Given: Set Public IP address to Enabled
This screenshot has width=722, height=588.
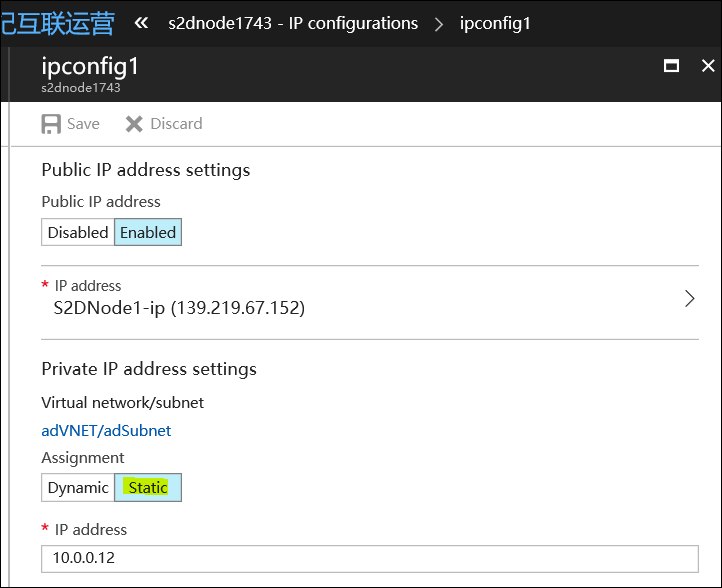Looking at the screenshot, I should coord(148,232).
